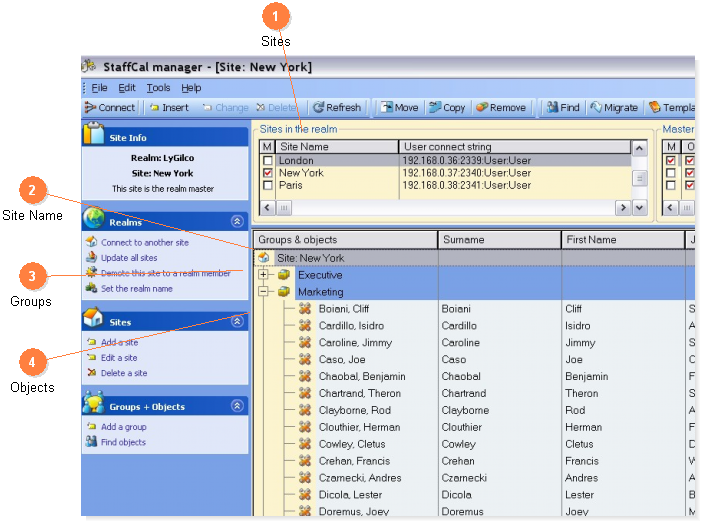
Task: Click the Remove toolbar icon
Action: [482, 107]
